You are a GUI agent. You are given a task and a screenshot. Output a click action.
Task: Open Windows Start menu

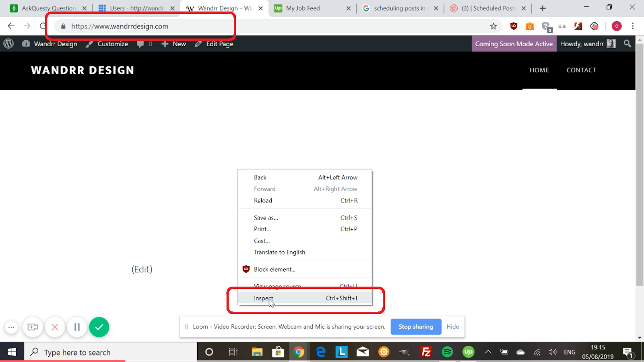pyautogui.click(x=12, y=352)
